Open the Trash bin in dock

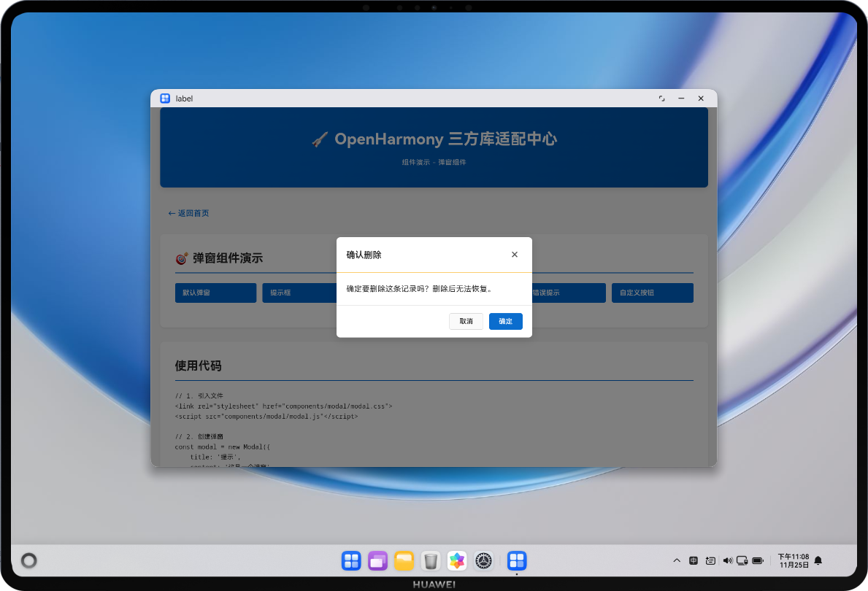click(x=431, y=560)
